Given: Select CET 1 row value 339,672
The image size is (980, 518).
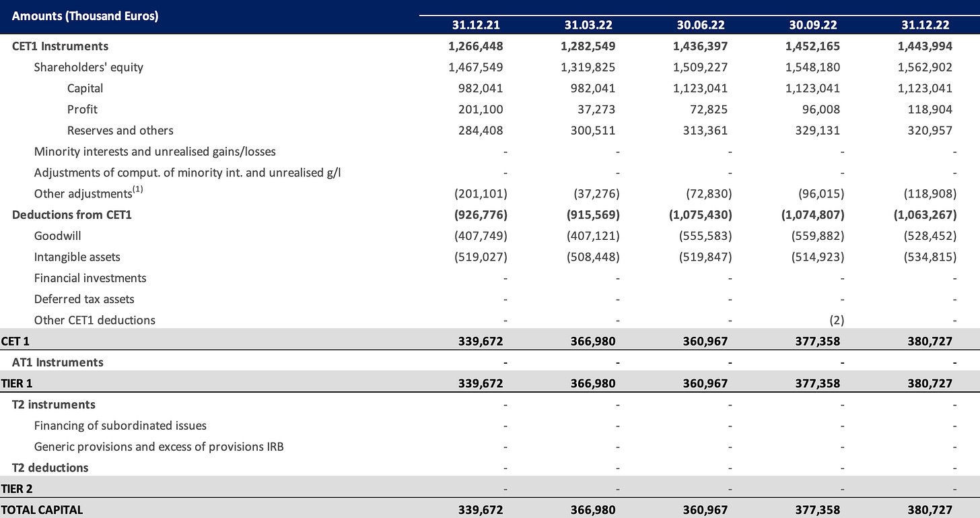Looking at the screenshot, I should point(481,342).
